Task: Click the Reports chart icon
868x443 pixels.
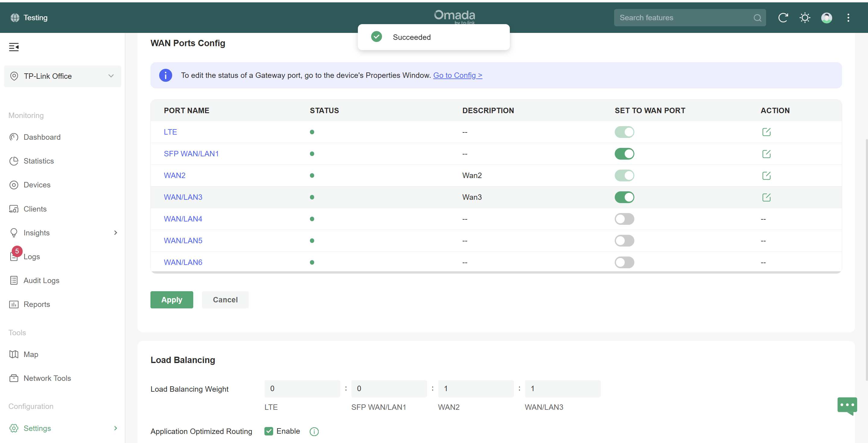Action: coord(14,304)
